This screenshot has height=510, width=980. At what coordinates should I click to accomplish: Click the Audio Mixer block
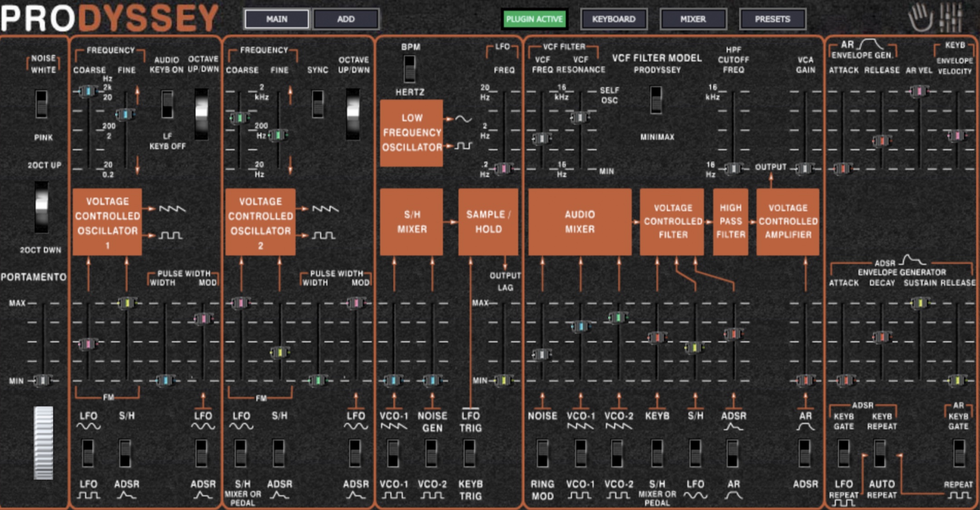[x=580, y=222]
